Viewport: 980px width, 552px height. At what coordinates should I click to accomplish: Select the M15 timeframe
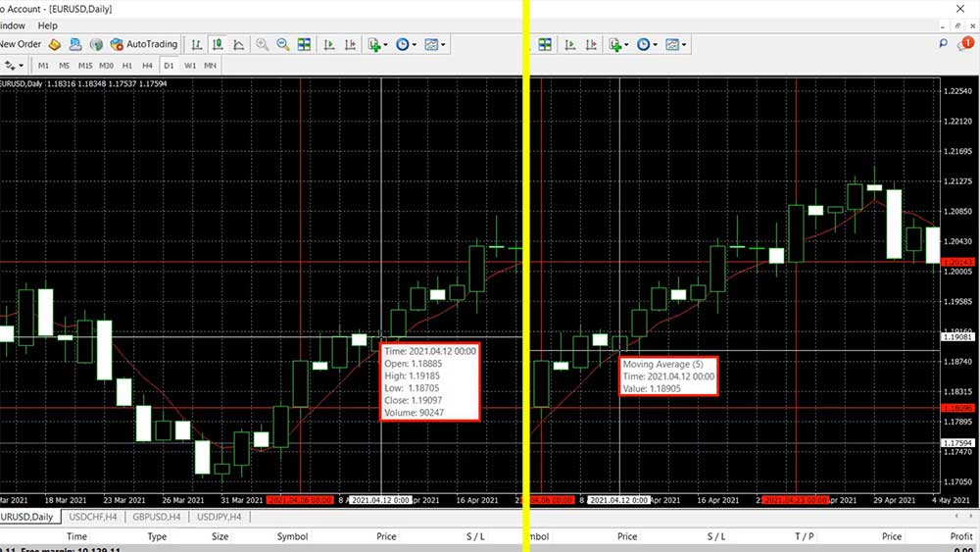pos(85,65)
